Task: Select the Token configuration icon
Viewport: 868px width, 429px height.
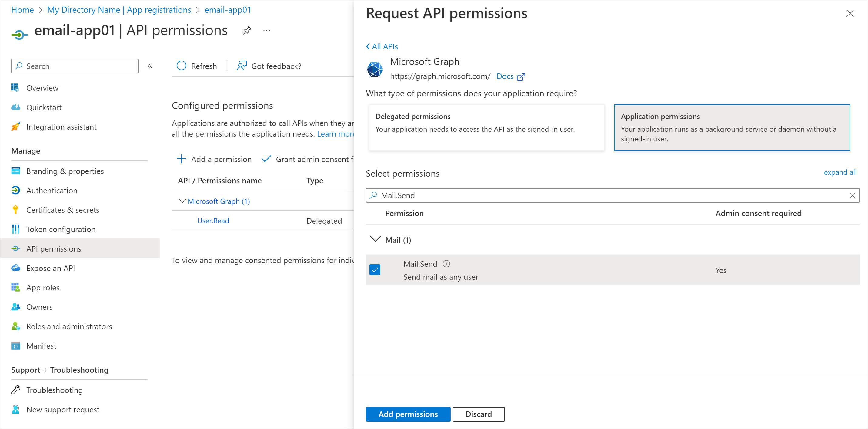Action: pyautogui.click(x=15, y=229)
